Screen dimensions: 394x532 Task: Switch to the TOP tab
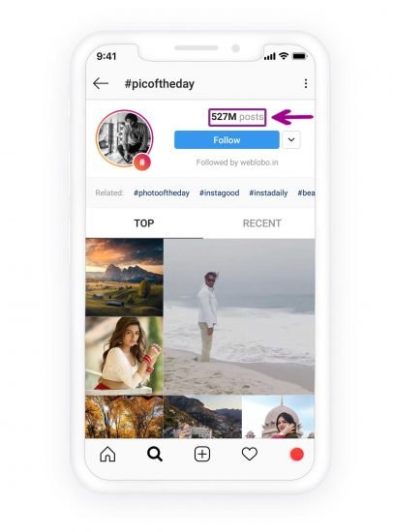pyautogui.click(x=144, y=223)
